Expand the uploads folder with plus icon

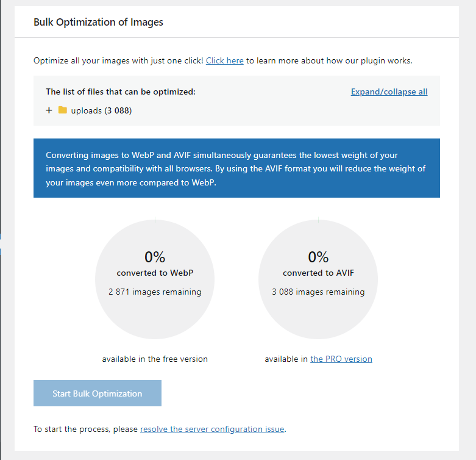pyautogui.click(x=49, y=110)
